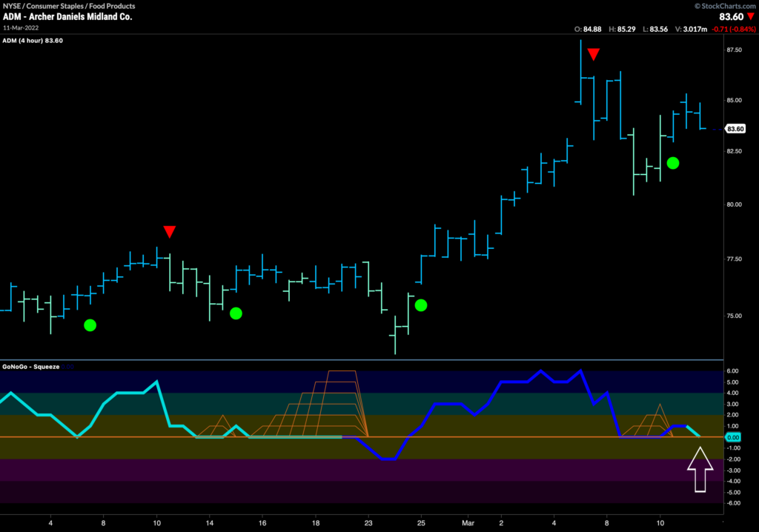Click the 'ADM - Archer Daniels Midland Co.' title

67,16
